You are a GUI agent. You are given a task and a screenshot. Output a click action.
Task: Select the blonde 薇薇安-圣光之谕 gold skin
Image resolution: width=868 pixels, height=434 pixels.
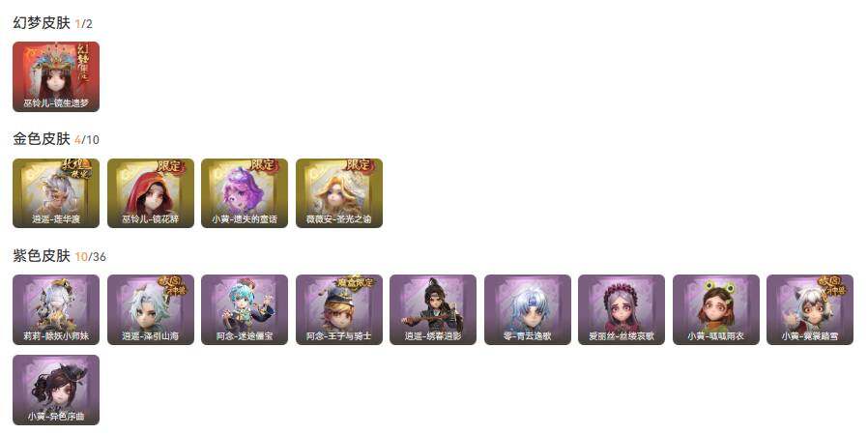pos(339,193)
